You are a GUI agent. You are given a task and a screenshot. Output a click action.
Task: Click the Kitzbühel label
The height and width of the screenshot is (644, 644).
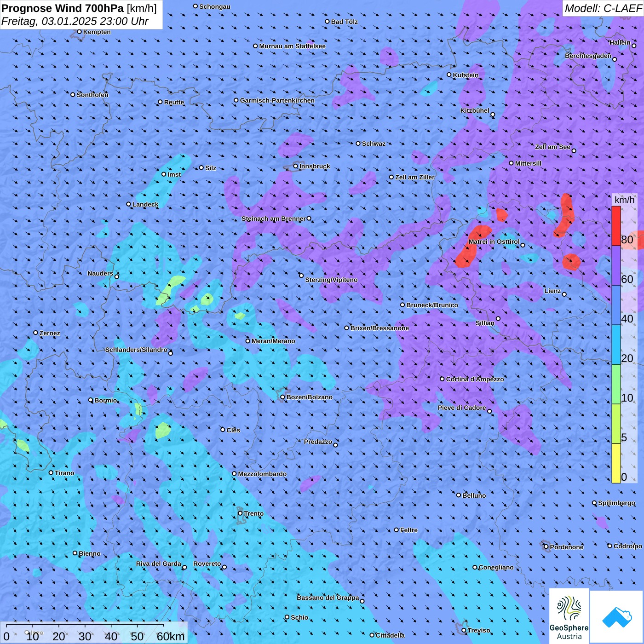[x=475, y=110]
